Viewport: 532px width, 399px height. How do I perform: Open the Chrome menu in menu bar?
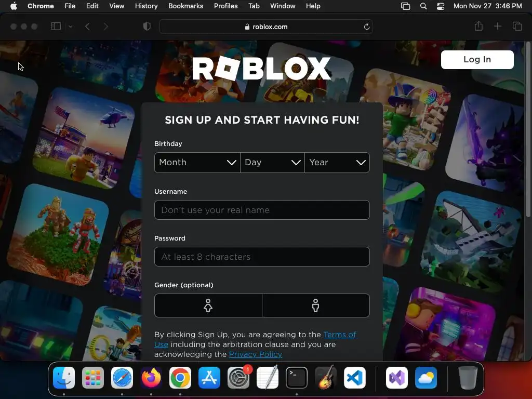click(x=41, y=6)
